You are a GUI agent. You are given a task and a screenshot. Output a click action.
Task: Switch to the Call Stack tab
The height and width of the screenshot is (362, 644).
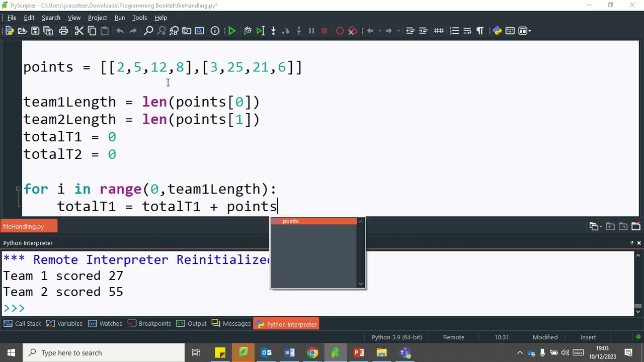22,324
